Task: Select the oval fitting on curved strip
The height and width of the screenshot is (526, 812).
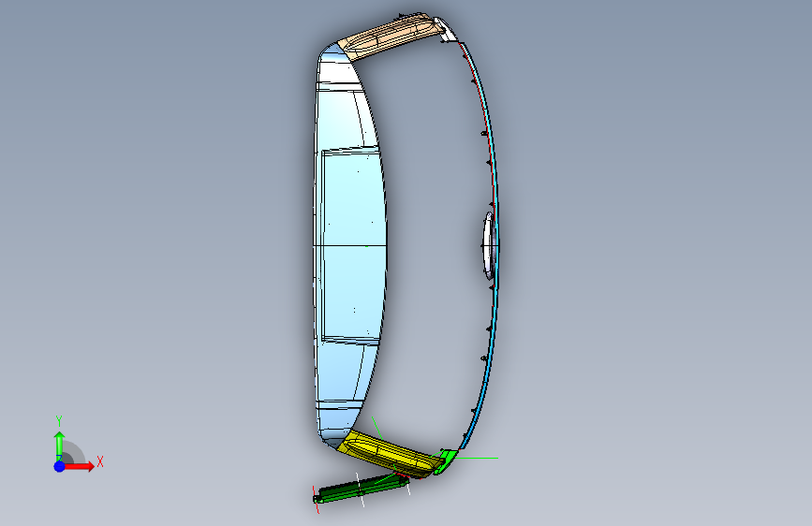Action: [x=489, y=245]
